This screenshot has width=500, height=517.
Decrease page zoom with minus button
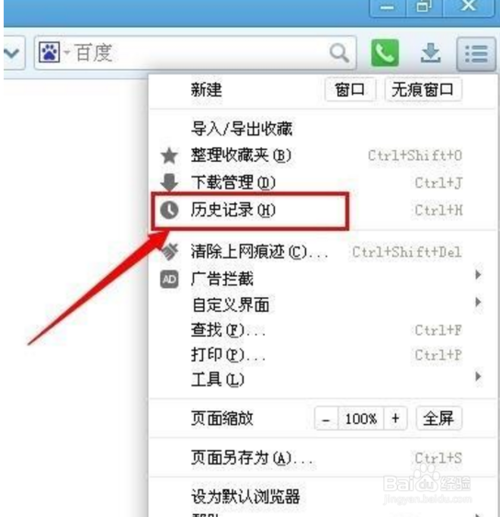tap(326, 419)
